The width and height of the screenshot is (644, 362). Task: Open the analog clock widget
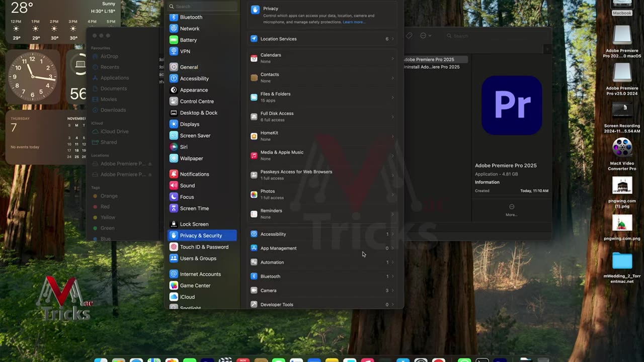coord(33,76)
